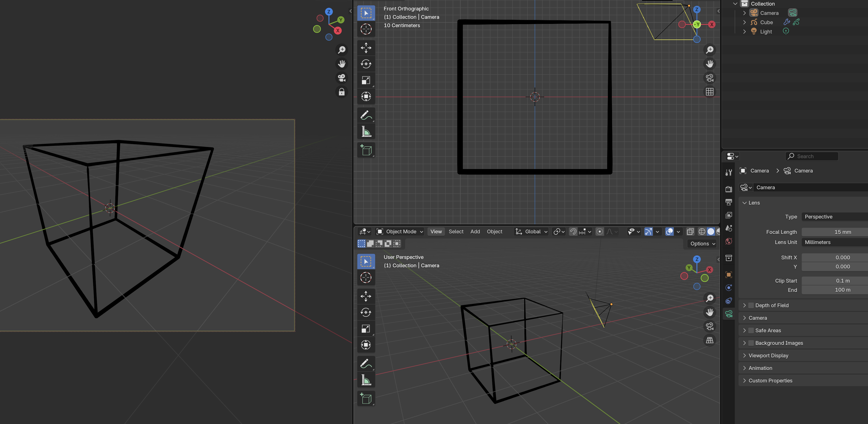Open the properties editor type menu

pyautogui.click(x=732, y=157)
